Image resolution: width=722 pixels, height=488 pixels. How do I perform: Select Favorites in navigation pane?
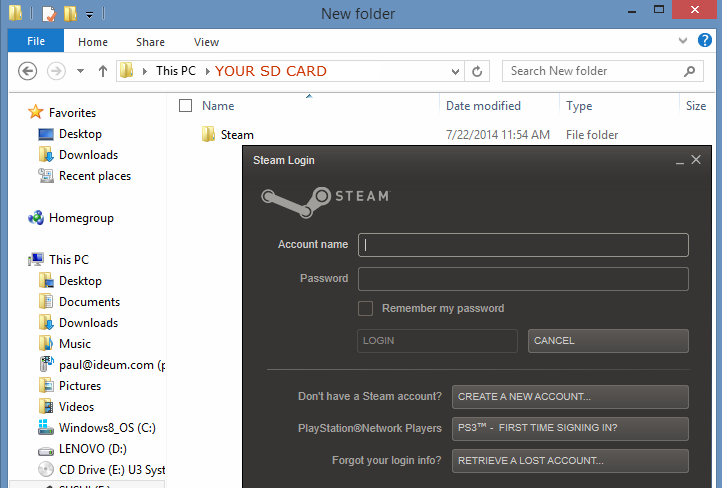(x=62, y=112)
